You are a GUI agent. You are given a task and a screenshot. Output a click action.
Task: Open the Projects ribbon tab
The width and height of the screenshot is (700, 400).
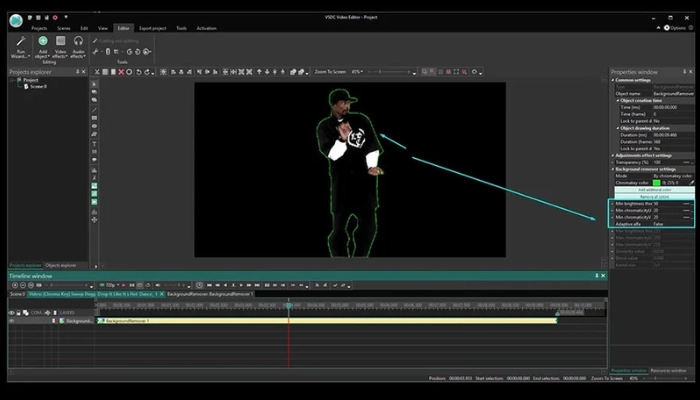click(39, 28)
